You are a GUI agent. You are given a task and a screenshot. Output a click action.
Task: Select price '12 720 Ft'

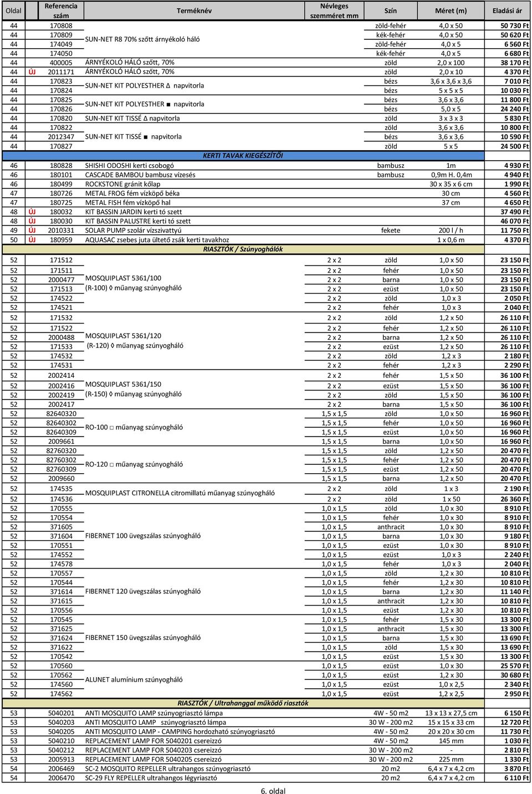515,723
